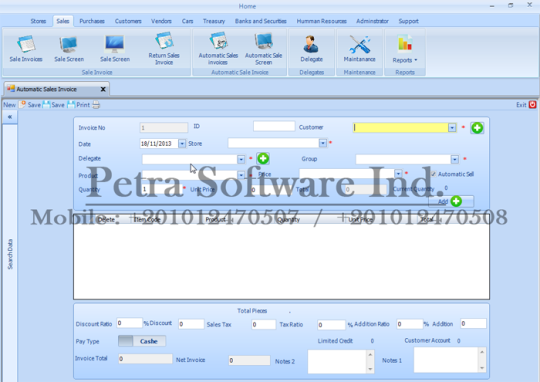Open the Customers ribbon tab

(128, 21)
